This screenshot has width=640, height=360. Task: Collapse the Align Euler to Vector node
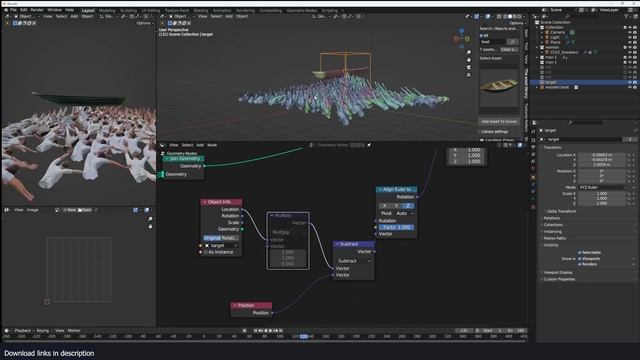click(x=380, y=190)
